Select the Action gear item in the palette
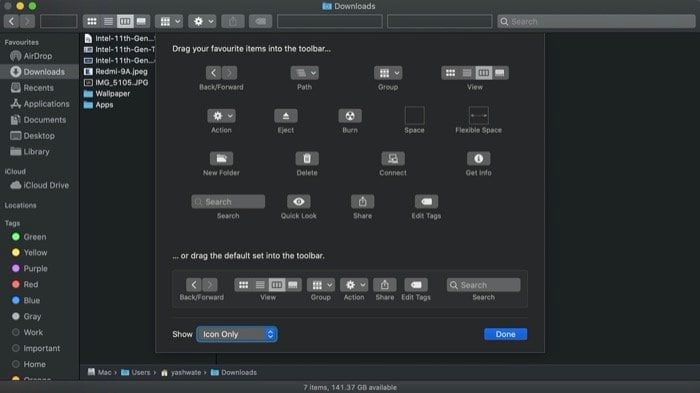Viewport: 700px width, 393px height. [x=221, y=116]
